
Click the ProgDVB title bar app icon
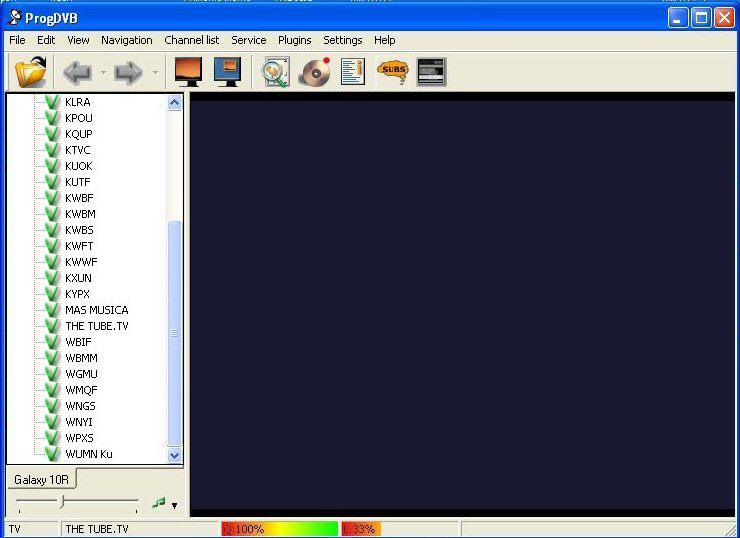click(x=15, y=18)
